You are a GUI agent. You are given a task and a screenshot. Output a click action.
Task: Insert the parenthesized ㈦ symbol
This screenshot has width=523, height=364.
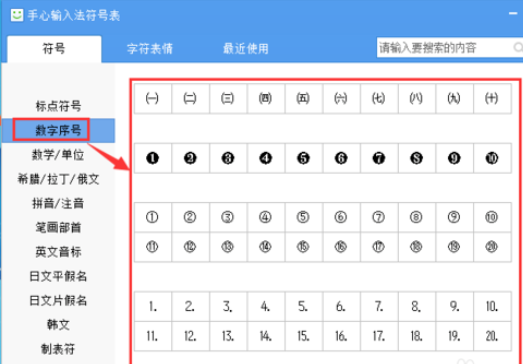pyautogui.click(x=379, y=99)
